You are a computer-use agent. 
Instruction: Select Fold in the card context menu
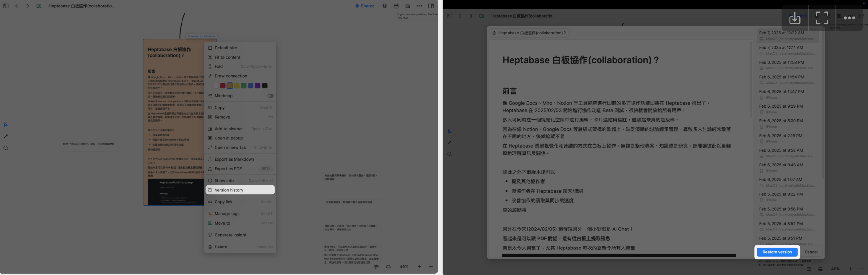click(x=240, y=66)
